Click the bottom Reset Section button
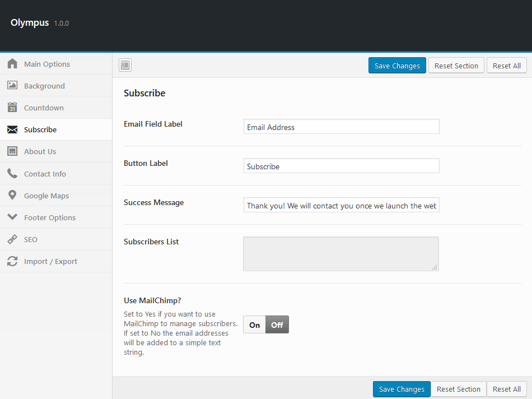The width and height of the screenshot is (532, 399). (x=458, y=389)
